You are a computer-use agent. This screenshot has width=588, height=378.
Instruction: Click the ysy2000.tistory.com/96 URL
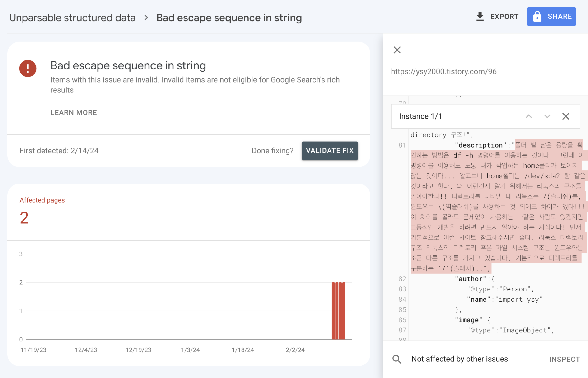click(443, 71)
